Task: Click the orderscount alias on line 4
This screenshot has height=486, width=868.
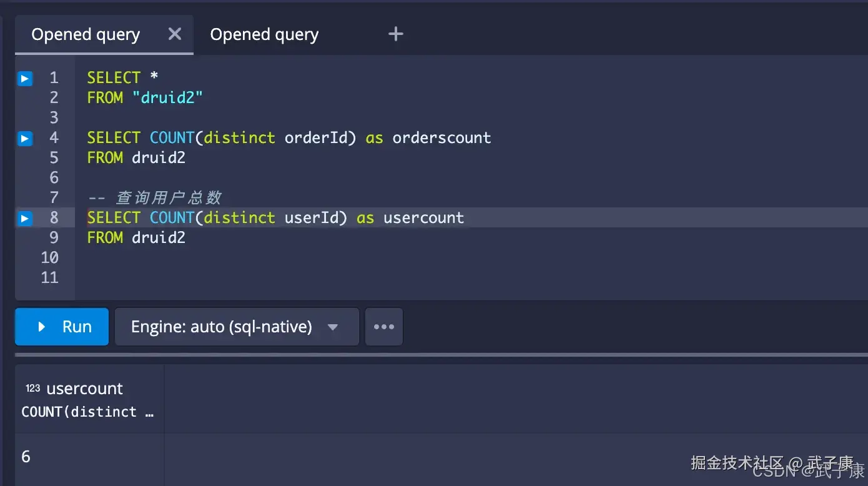Action: point(441,138)
